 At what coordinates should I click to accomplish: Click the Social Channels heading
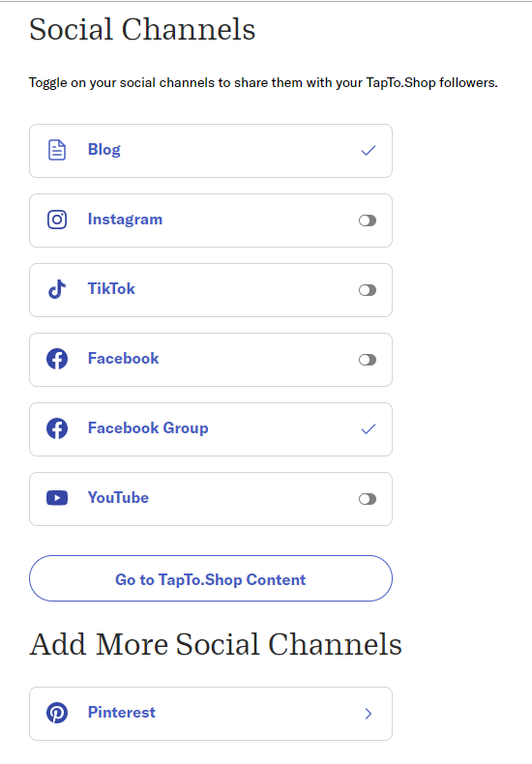coord(142,29)
